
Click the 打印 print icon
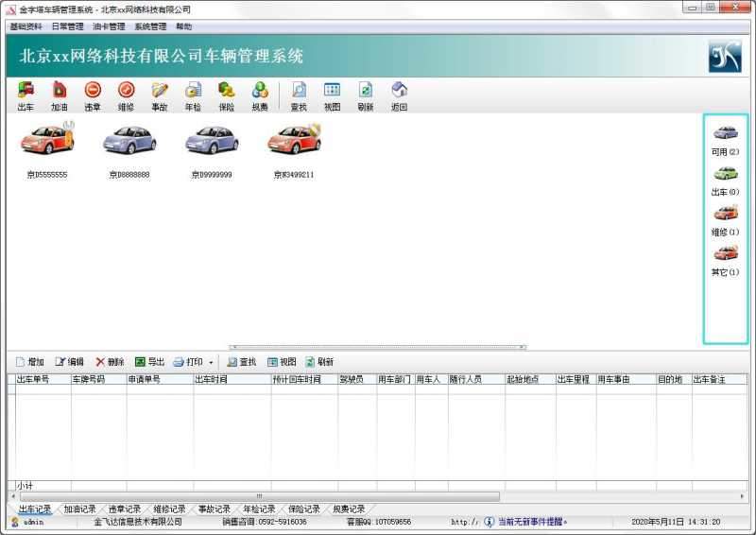188,362
